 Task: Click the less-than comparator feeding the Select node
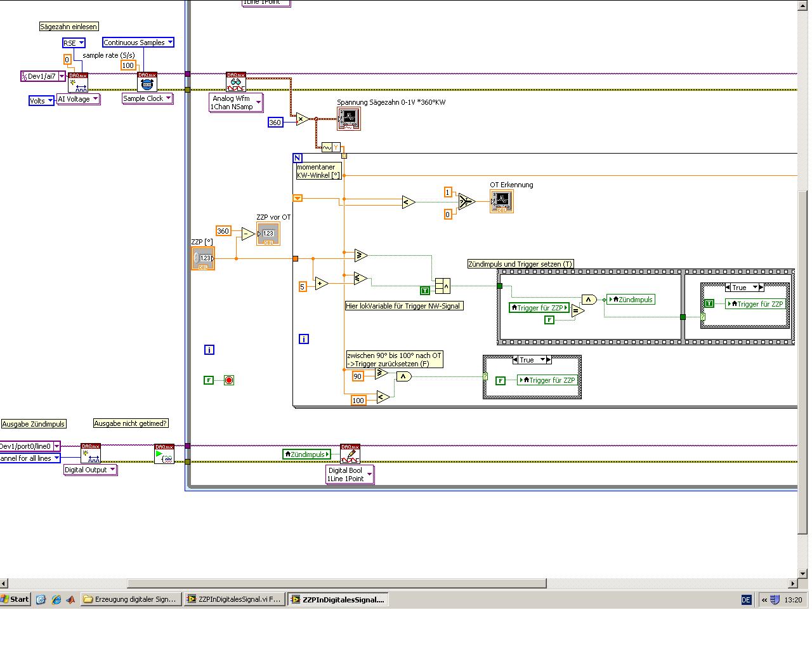click(x=409, y=202)
